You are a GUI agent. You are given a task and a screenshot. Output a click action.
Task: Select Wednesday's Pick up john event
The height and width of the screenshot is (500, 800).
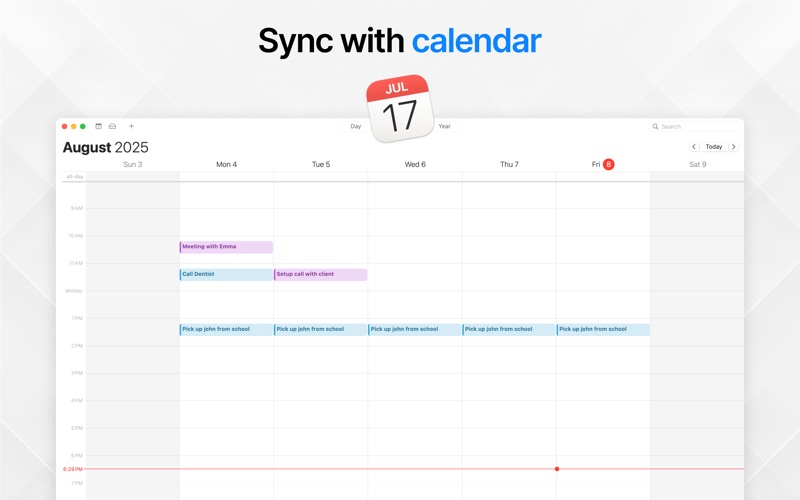point(414,329)
